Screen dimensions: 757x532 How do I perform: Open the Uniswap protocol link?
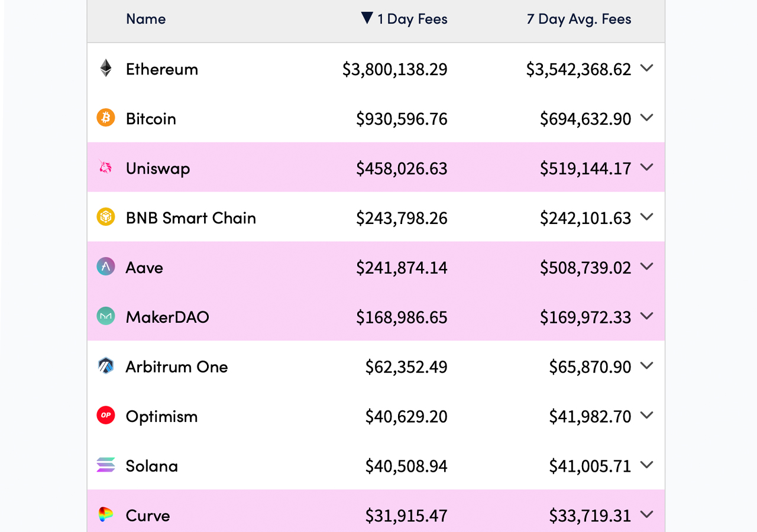coord(157,168)
